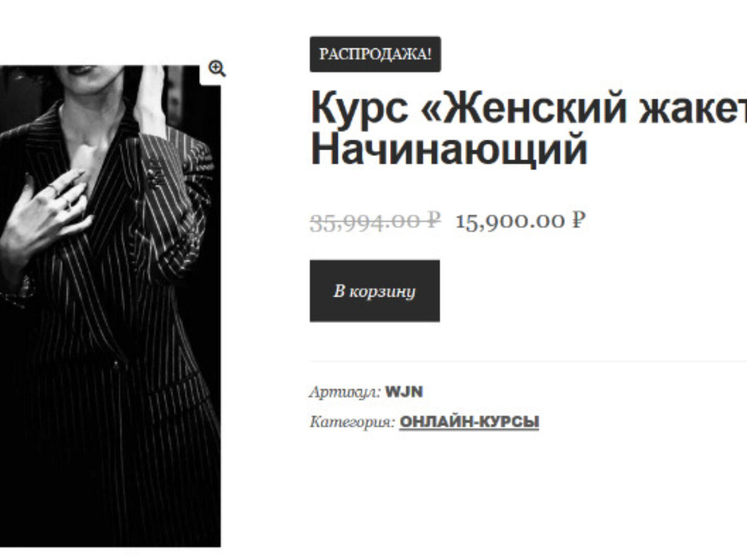
Task: Click the Артикул label
Action: tap(345, 392)
